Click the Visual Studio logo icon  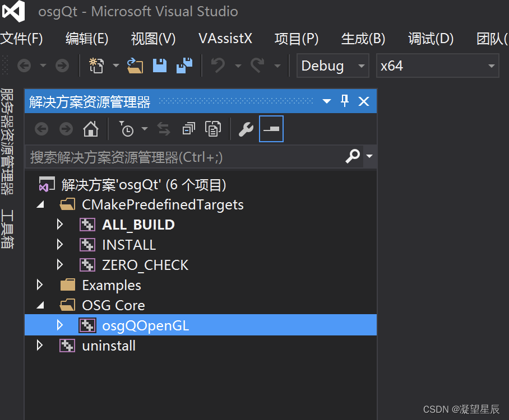pos(13,11)
